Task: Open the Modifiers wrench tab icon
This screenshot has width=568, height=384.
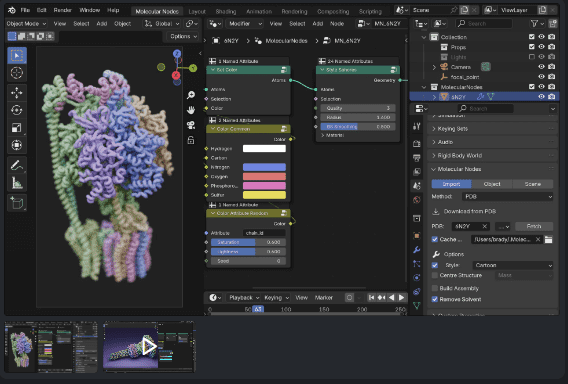Action: pyautogui.click(x=417, y=250)
